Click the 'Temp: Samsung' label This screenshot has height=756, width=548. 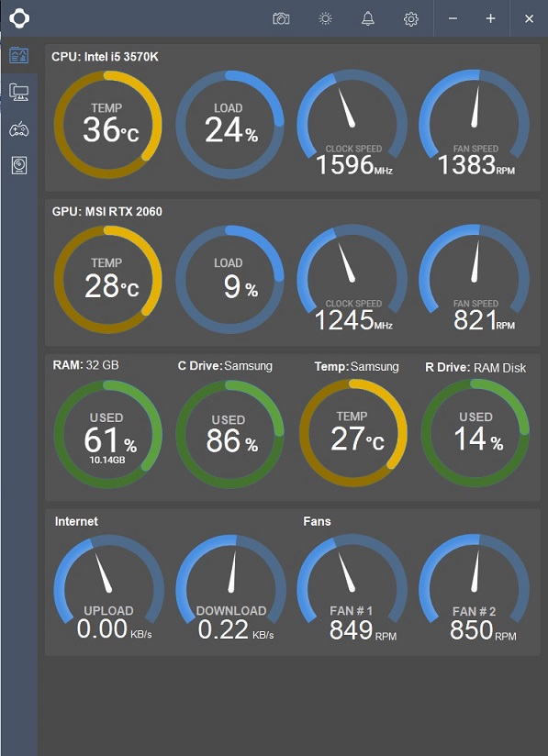(x=356, y=367)
